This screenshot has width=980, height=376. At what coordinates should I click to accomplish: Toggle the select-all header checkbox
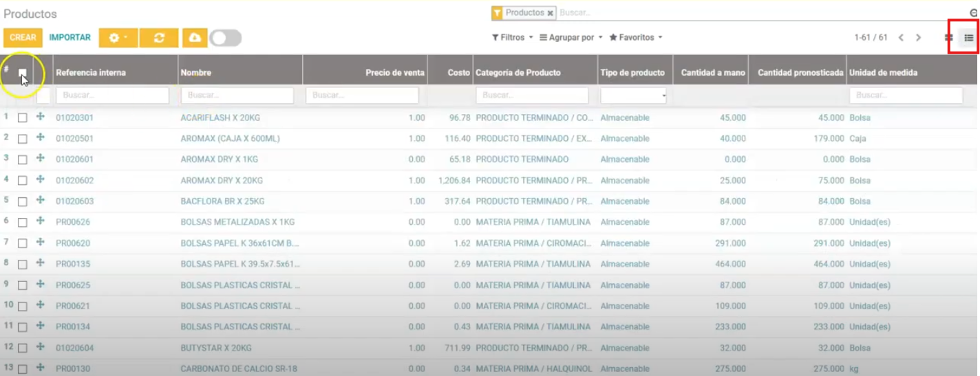click(23, 73)
